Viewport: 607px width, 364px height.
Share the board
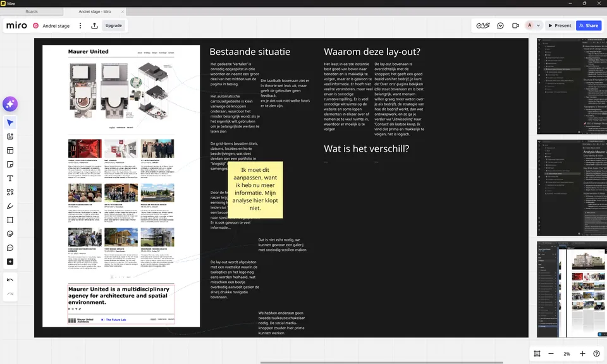pos(589,25)
